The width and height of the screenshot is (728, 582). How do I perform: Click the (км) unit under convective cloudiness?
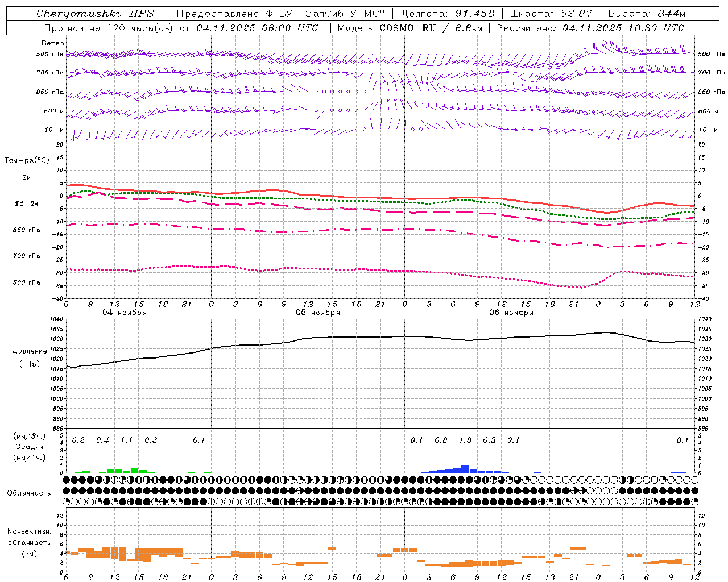pos(29,554)
